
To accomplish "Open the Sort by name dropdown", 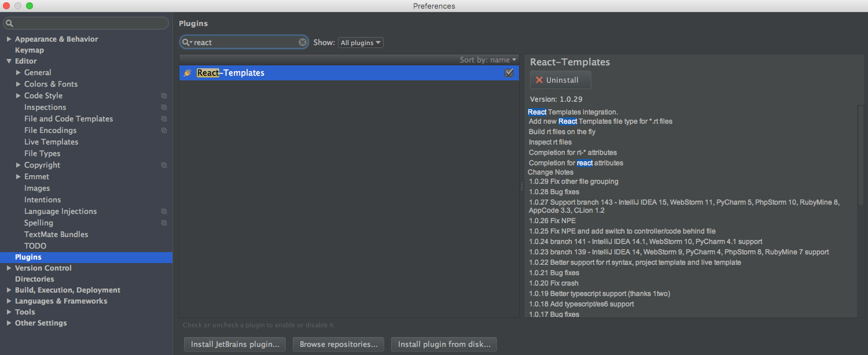I will coord(488,60).
